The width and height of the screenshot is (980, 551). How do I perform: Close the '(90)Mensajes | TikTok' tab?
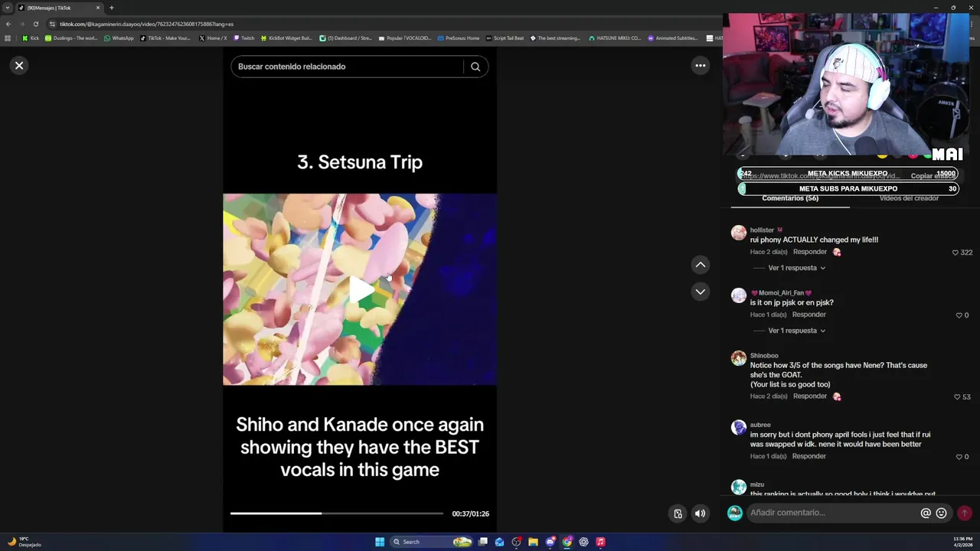click(98, 8)
